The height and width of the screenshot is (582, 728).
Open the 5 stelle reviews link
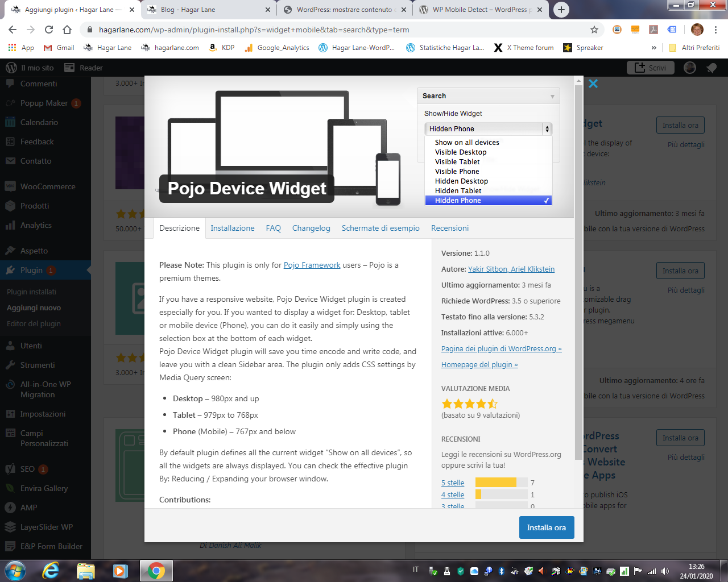453,483
